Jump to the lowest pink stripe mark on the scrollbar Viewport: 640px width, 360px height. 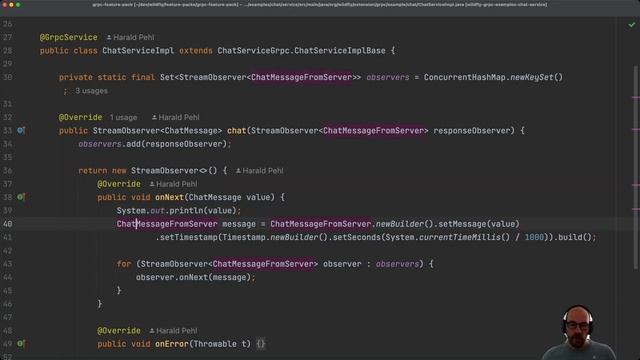click(636, 209)
